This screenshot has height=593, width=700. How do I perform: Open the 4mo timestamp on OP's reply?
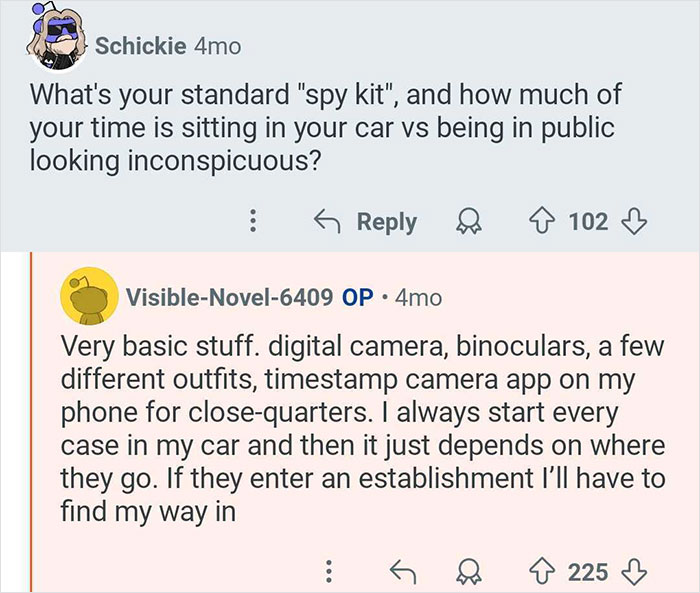click(418, 297)
